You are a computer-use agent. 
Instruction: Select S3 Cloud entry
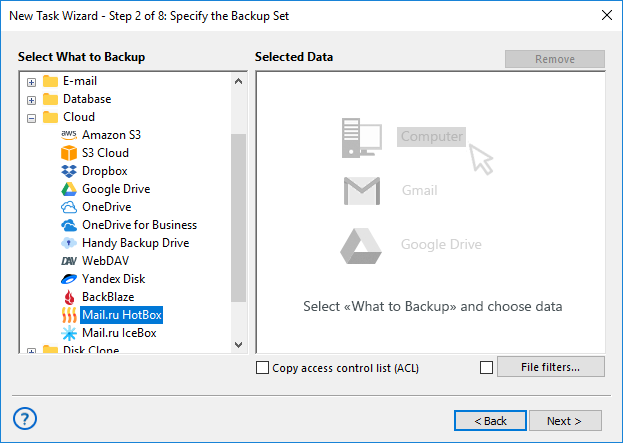click(x=105, y=153)
